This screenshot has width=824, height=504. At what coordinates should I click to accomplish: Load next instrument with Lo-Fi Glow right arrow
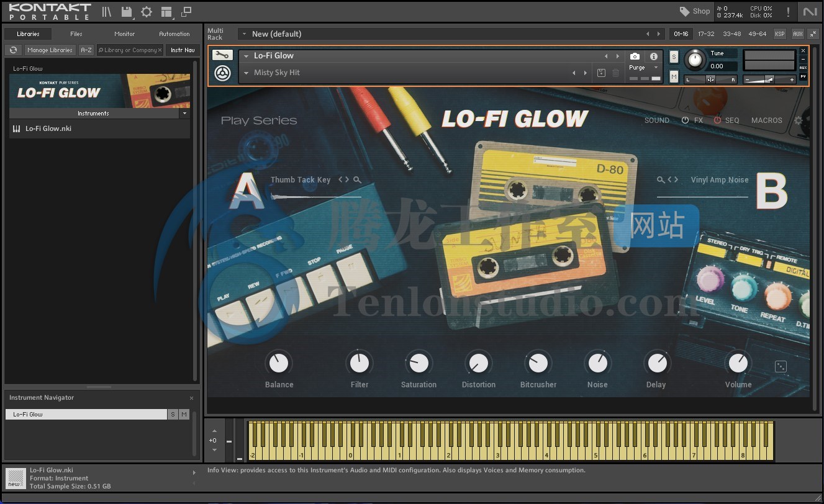point(617,56)
